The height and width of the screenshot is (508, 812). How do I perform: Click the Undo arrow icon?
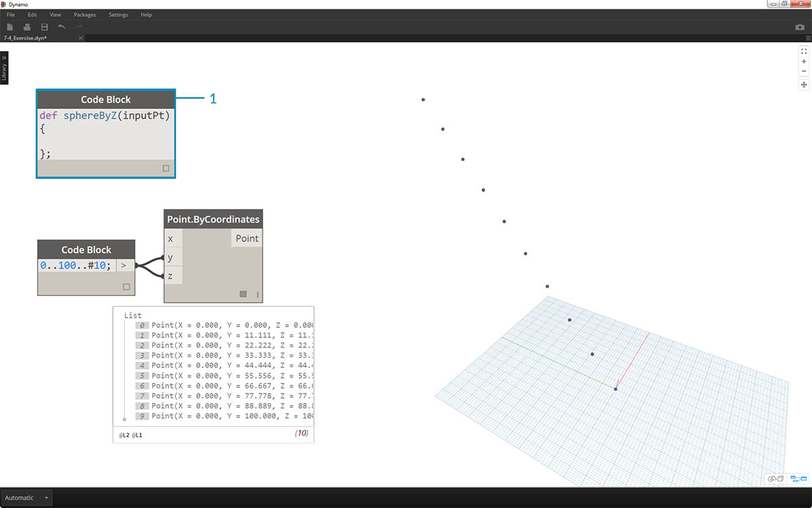(62, 27)
